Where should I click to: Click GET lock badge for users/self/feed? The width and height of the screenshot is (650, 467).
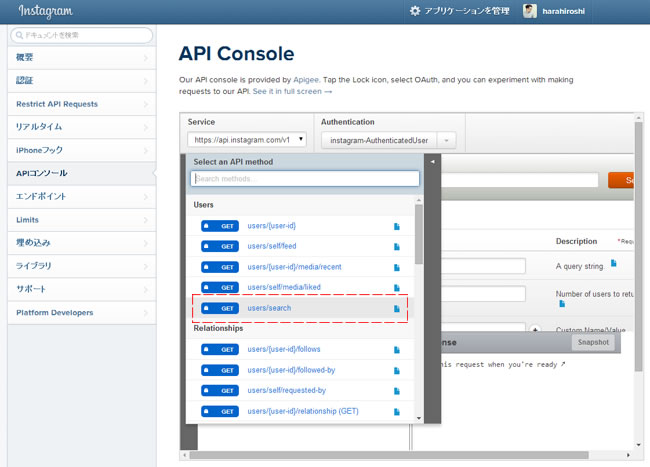[220, 246]
